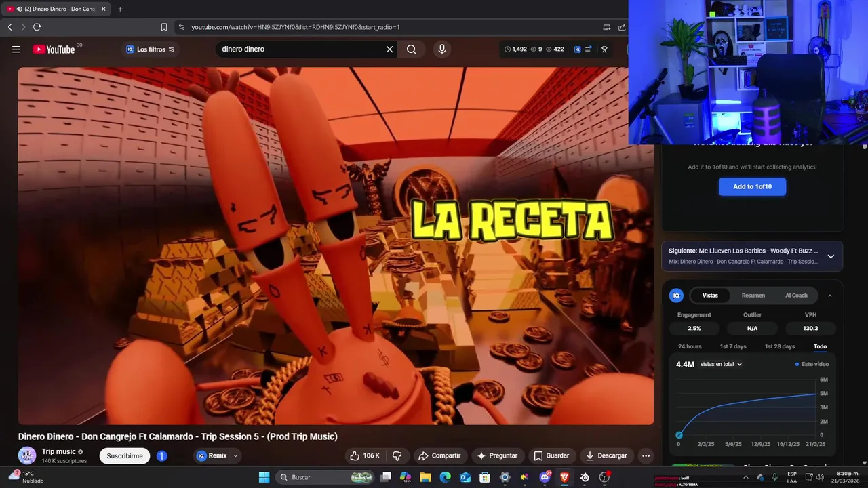
Task: Open site settings icon beside URL
Action: (x=181, y=27)
